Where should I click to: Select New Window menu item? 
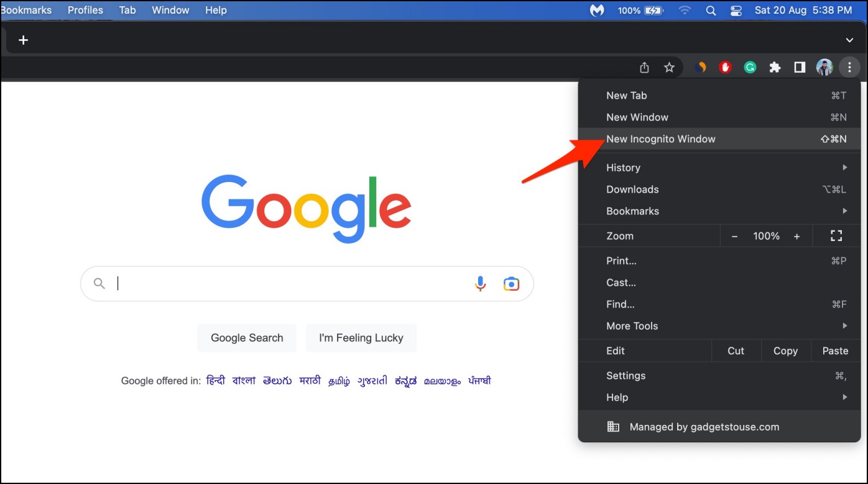click(x=719, y=117)
